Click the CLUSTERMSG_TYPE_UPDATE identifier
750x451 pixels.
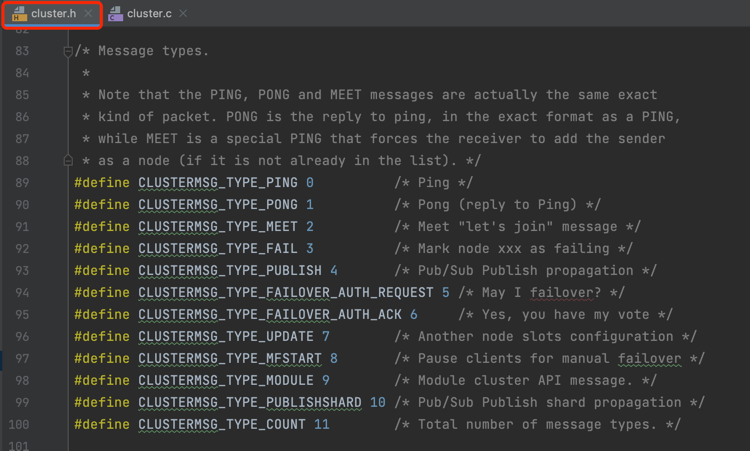pos(226,337)
